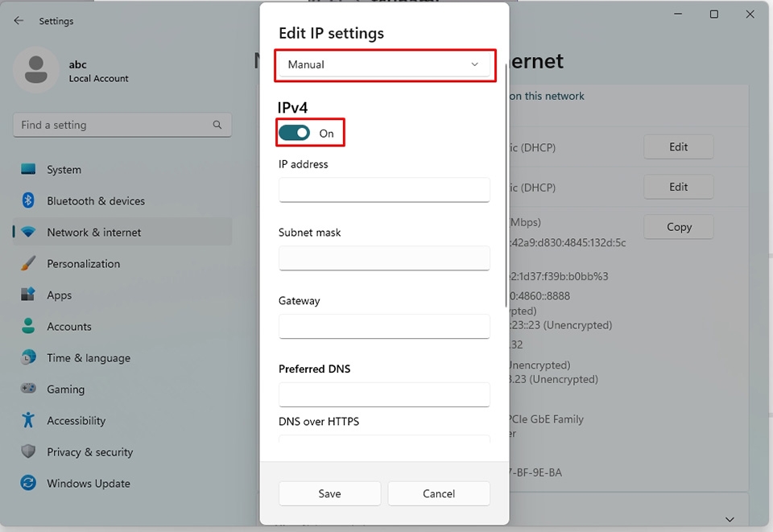
Task: Open Time & language settings
Action: pyautogui.click(x=27, y=358)
